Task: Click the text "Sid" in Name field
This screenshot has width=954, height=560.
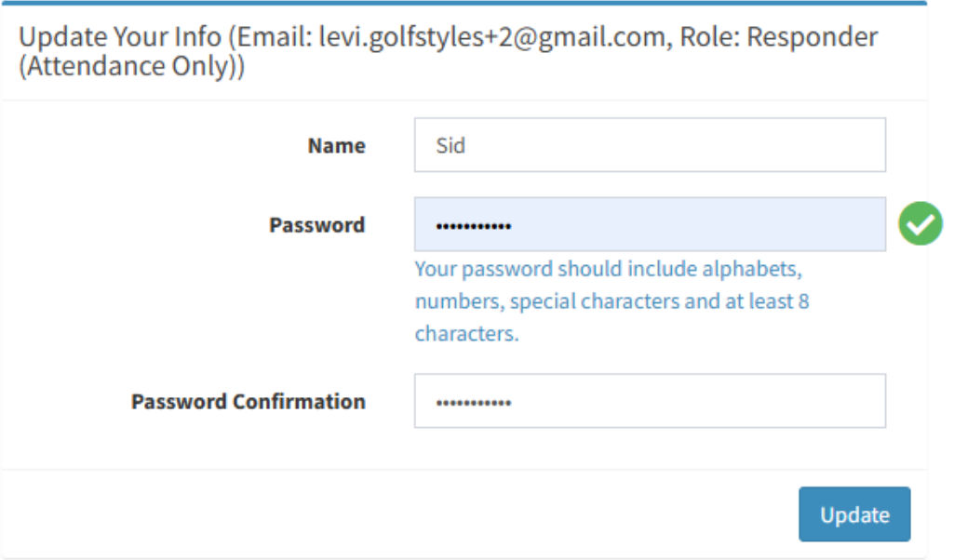Action: (x=450, y=146)
